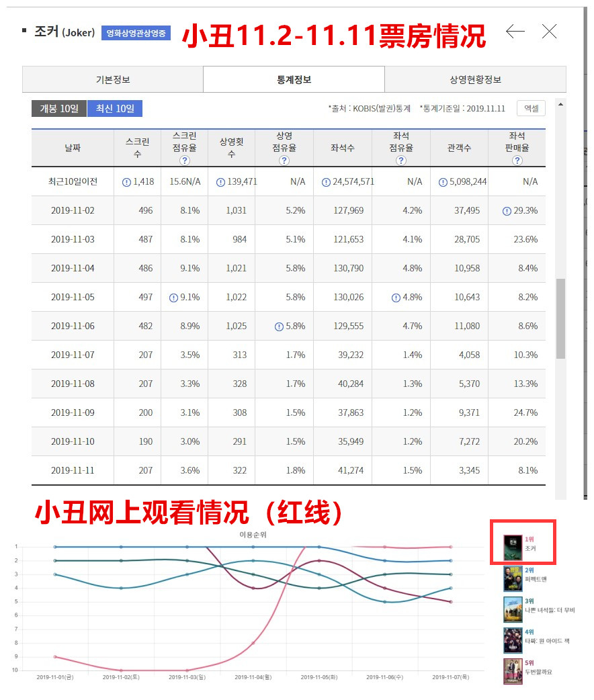Image resolution: width=594 pixels, height=700 pixels.
Task: Select the 통계정보 tab
Action: click(x=294, y=79)
